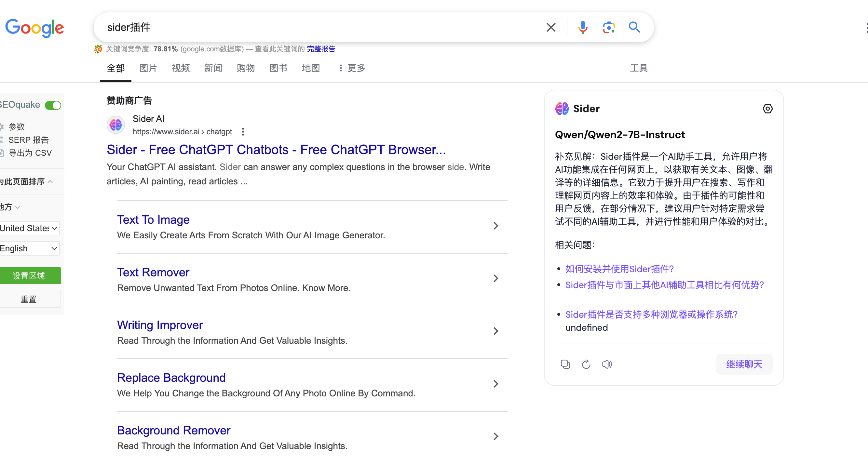
Task: Export results as CSV icon
Action: point(2,153)
